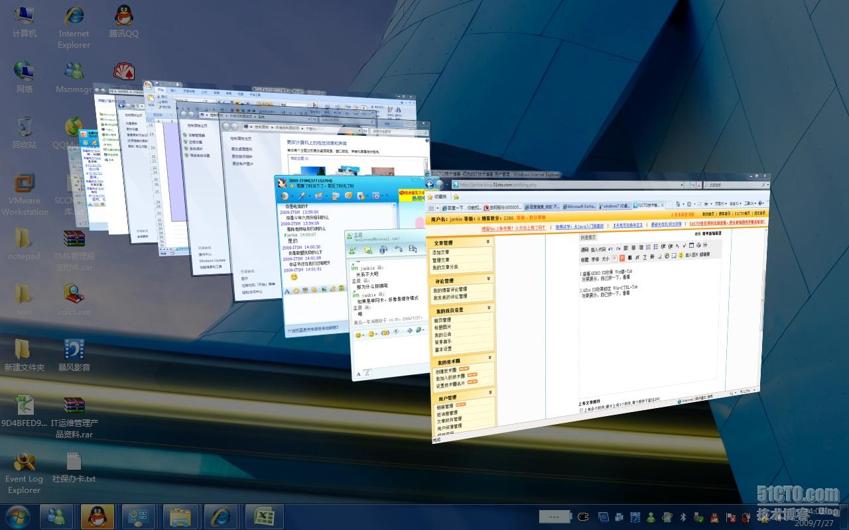849x530 pixels.
Task: Click the IE window back button
Action: [432, 185]
